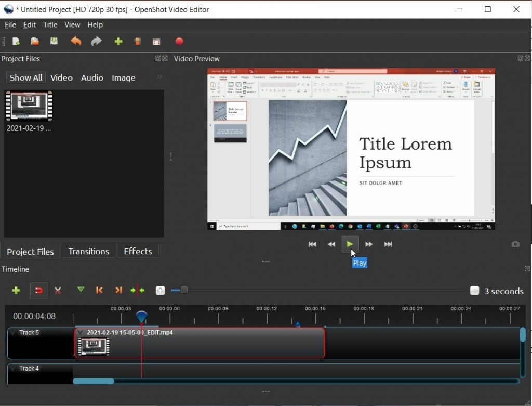Close the Video Preview panel
The height and width of the screenshot is (406, 532).
[x=527, y=58]
